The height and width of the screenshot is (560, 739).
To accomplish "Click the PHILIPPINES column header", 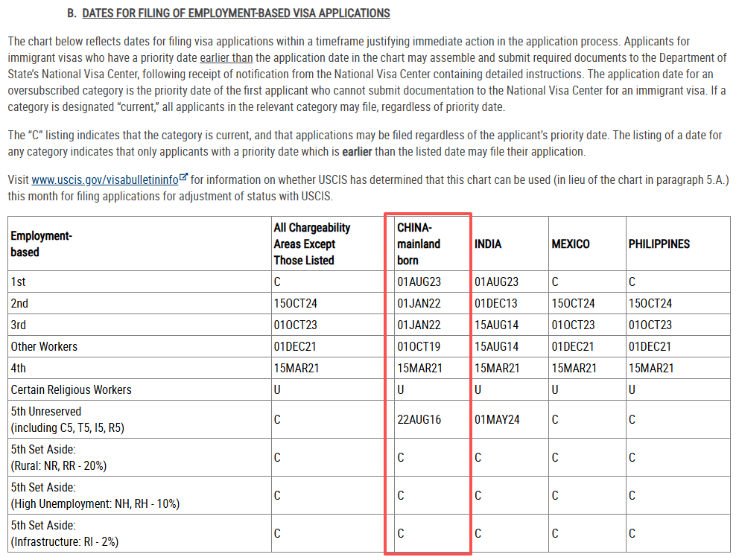I will [x=659, y=244].
